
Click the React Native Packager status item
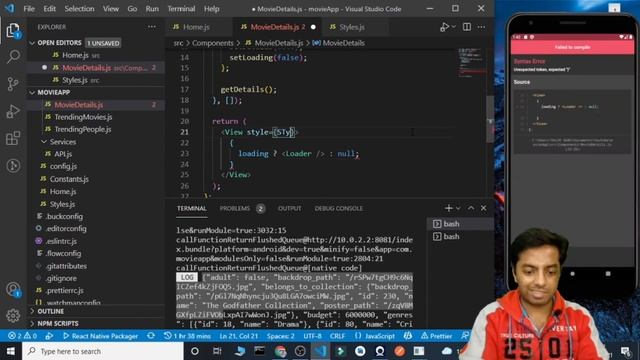[x=100, y=336]
